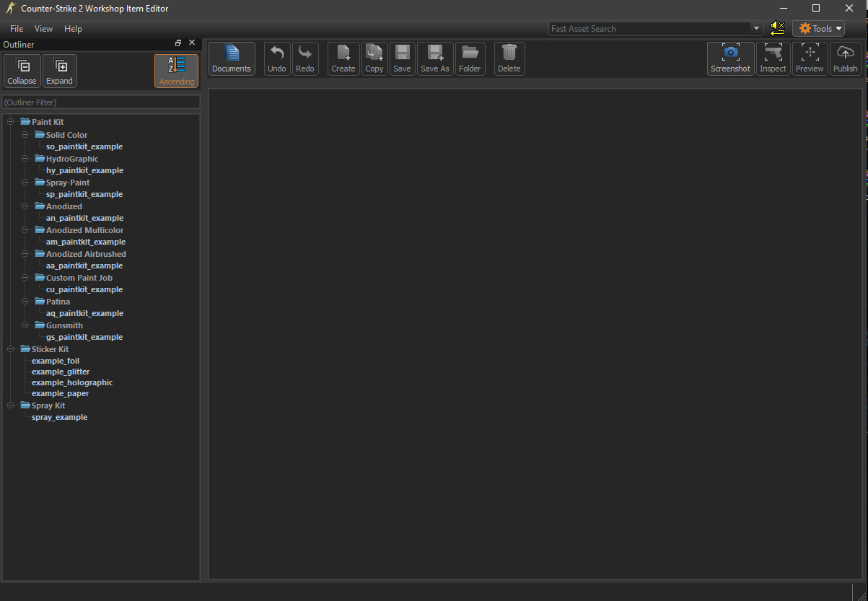The image size is (868, 601).
Task: Select the Spray Kit folder
Action: (x=43, y=405)
